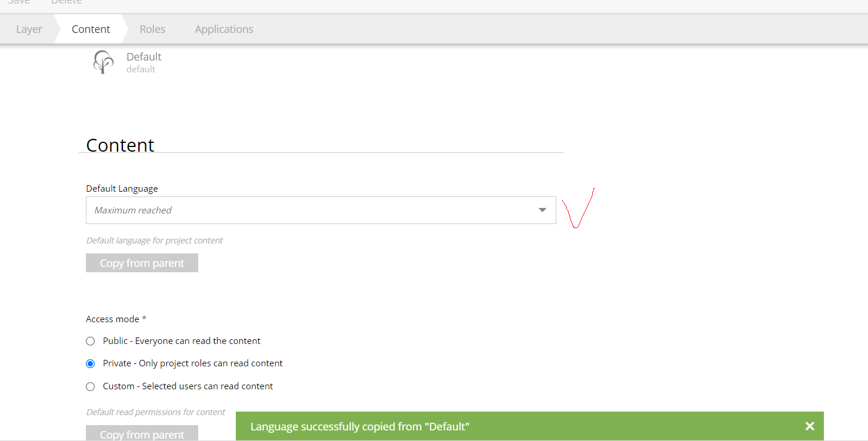Focus the Default Language input field
The height and width of the screenshot is (441, 868).
[x=321, y=210]
